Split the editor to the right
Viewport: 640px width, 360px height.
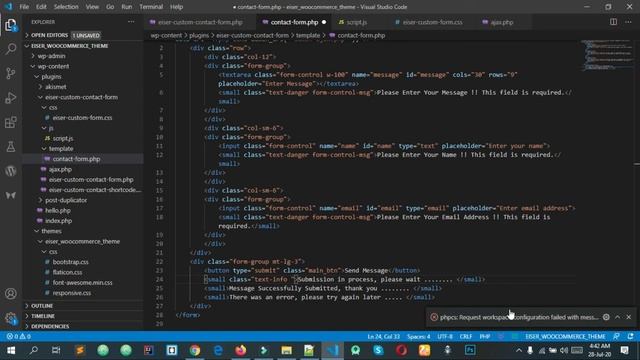pos(613,22)
